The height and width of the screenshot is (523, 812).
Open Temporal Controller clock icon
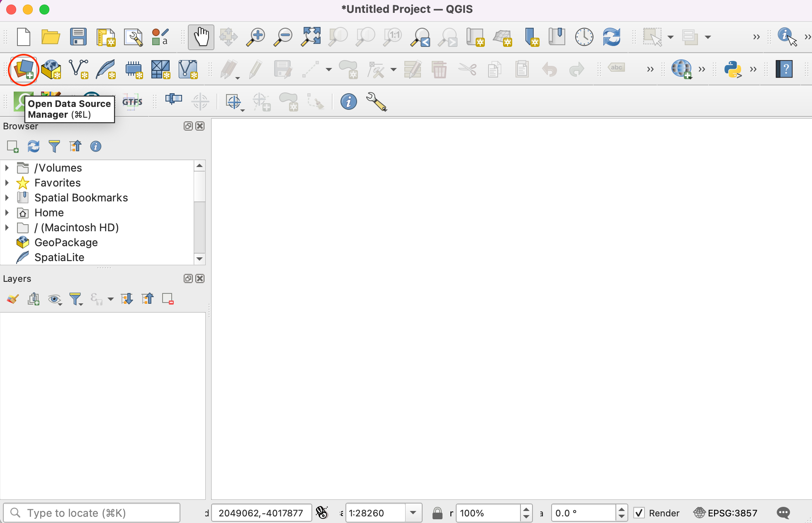click(584, 37)
